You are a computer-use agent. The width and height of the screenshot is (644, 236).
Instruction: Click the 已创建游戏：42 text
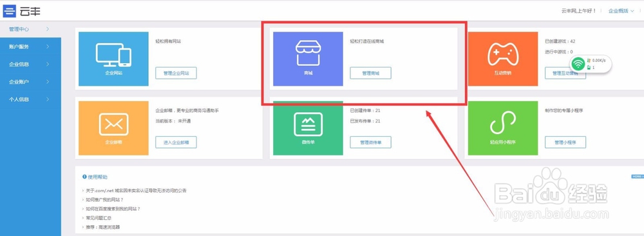coord(560,41)
